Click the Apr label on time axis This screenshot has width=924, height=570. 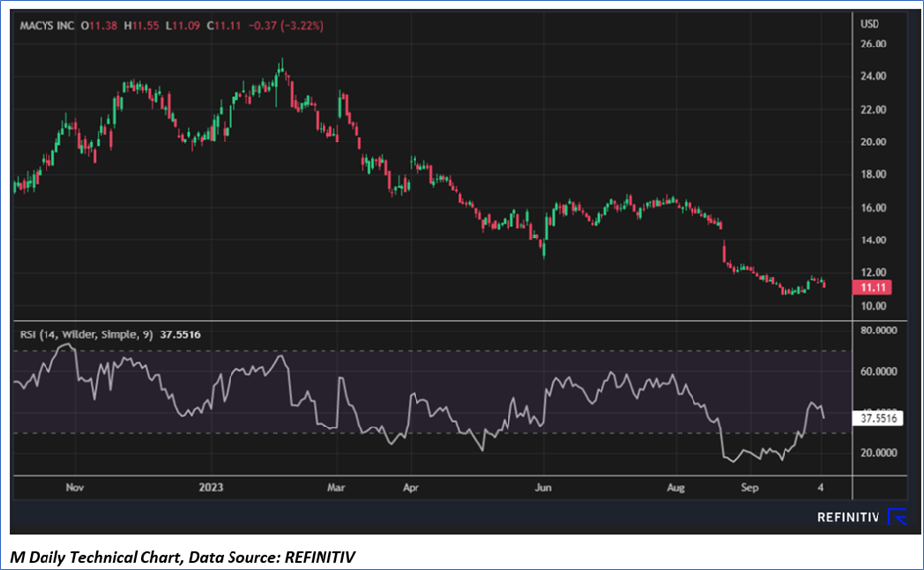click(411, 488)
